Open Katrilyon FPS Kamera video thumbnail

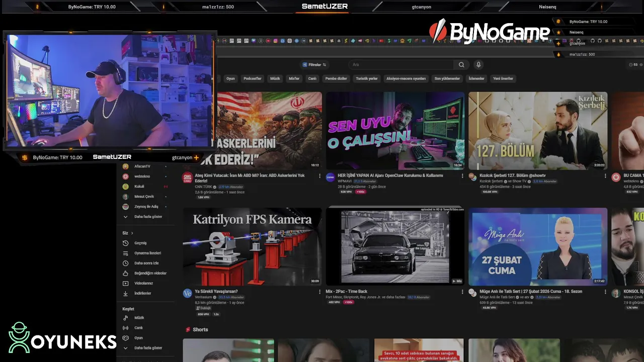point(252,247)
